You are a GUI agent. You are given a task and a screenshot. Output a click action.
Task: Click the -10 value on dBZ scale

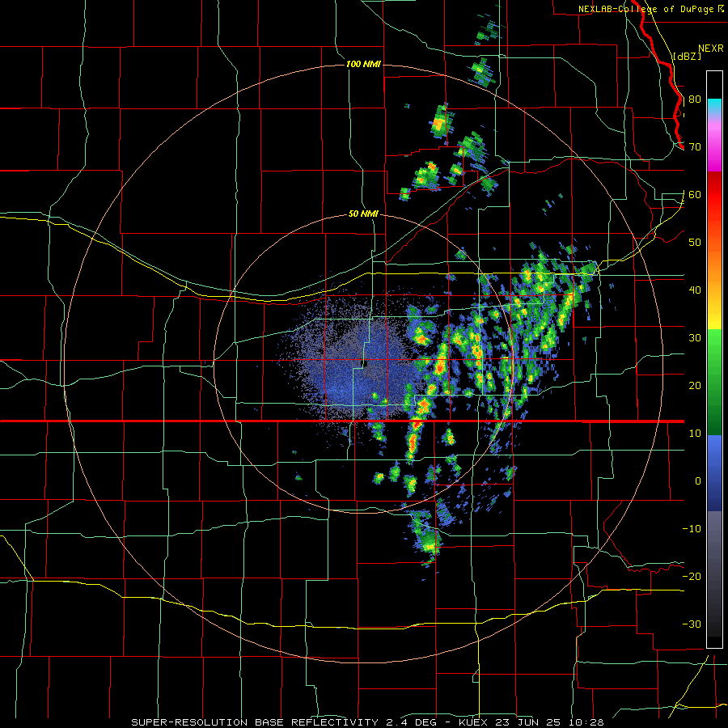(x=692, y=529)
